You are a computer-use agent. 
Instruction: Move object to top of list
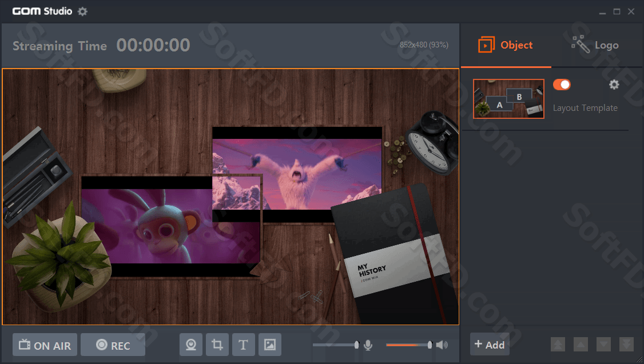click(x=558, y=345)
